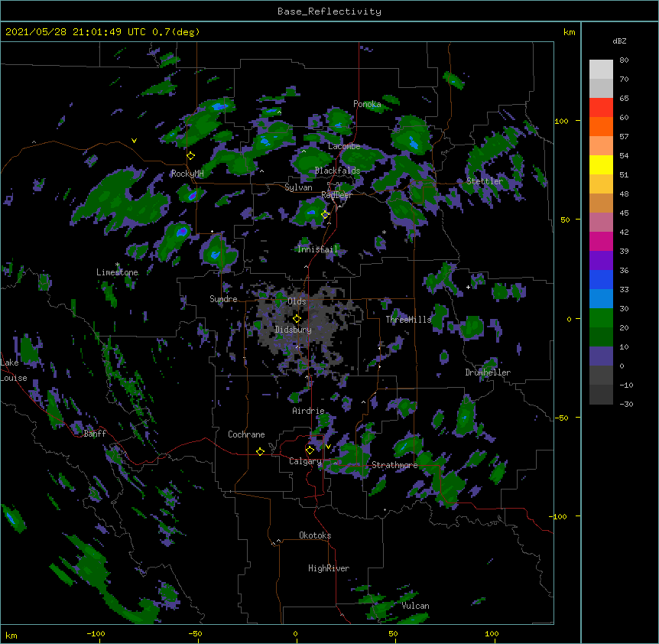Viewport: 659px width, 644px height.
Task: Click the Okotoks town label
Action: click(x=315, y=535)
